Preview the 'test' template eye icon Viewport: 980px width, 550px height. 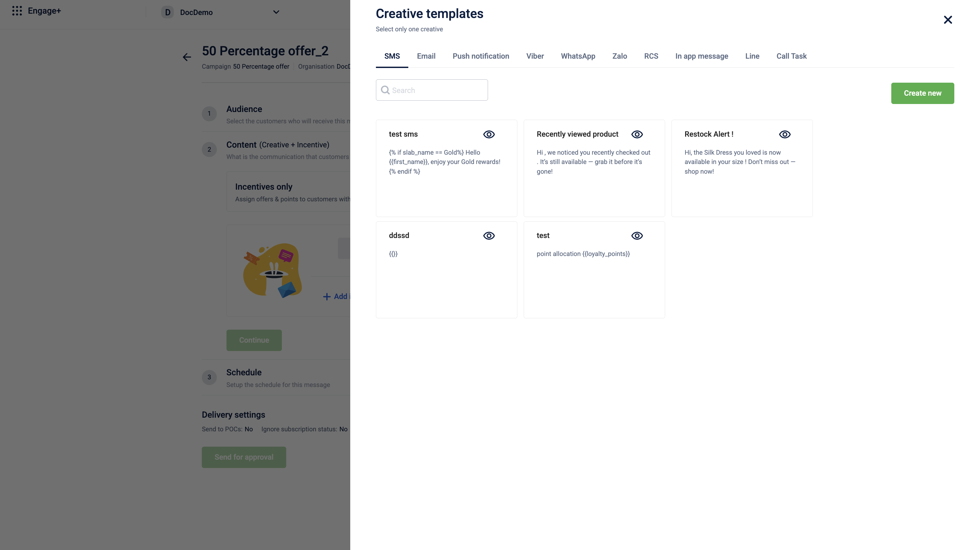[637, 236]
